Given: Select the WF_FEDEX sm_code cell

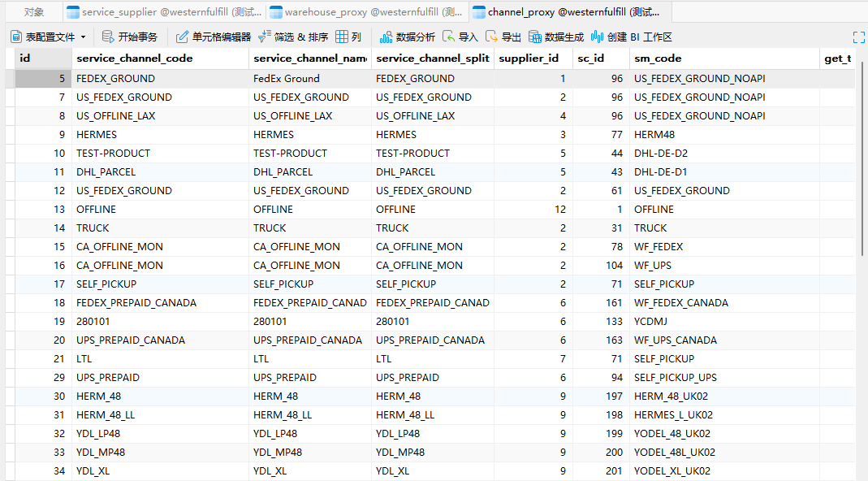Looking at the screenshot, I should click(x=724, y=247).
